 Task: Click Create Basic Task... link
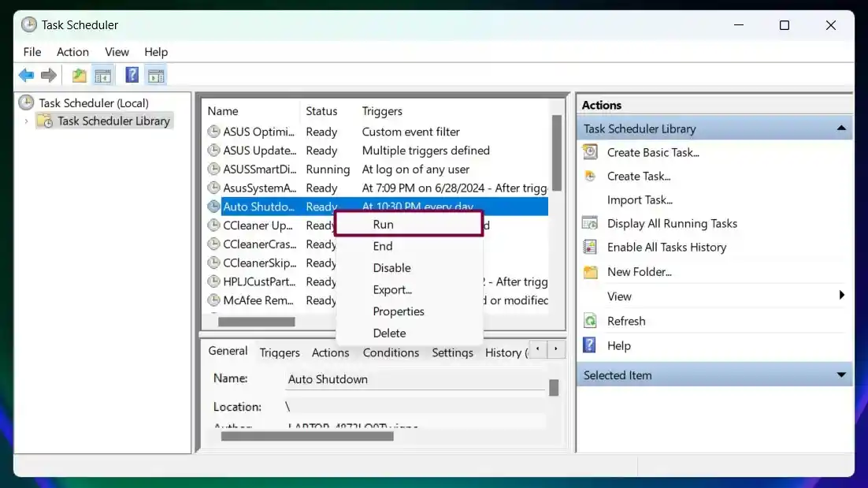(653, 152)
